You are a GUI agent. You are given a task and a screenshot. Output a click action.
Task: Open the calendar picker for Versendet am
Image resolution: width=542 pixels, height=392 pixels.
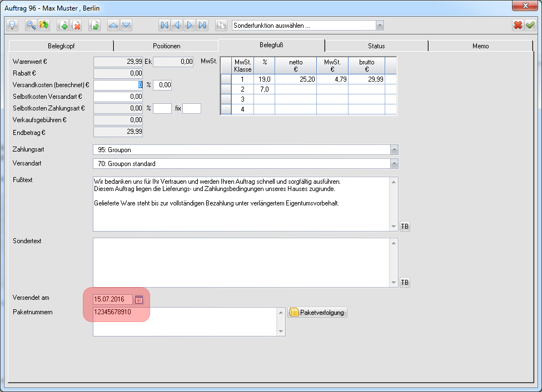point(138,299)
